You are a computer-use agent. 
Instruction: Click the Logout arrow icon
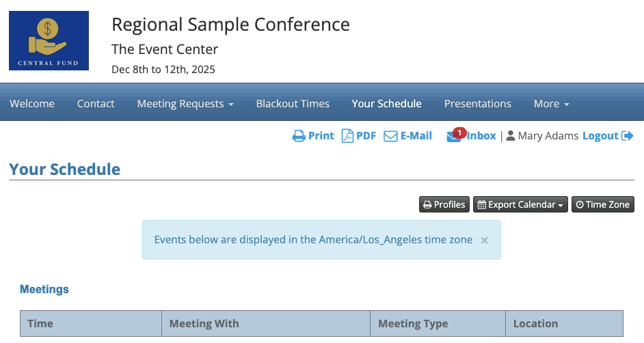click(627, 136)
